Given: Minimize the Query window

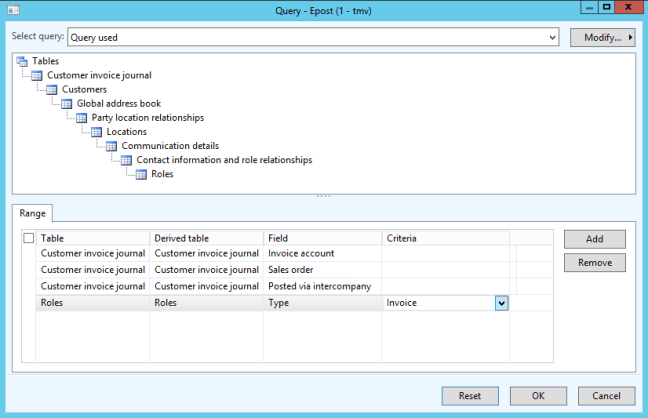Looking at the screenshot, I should pos(589,7).
